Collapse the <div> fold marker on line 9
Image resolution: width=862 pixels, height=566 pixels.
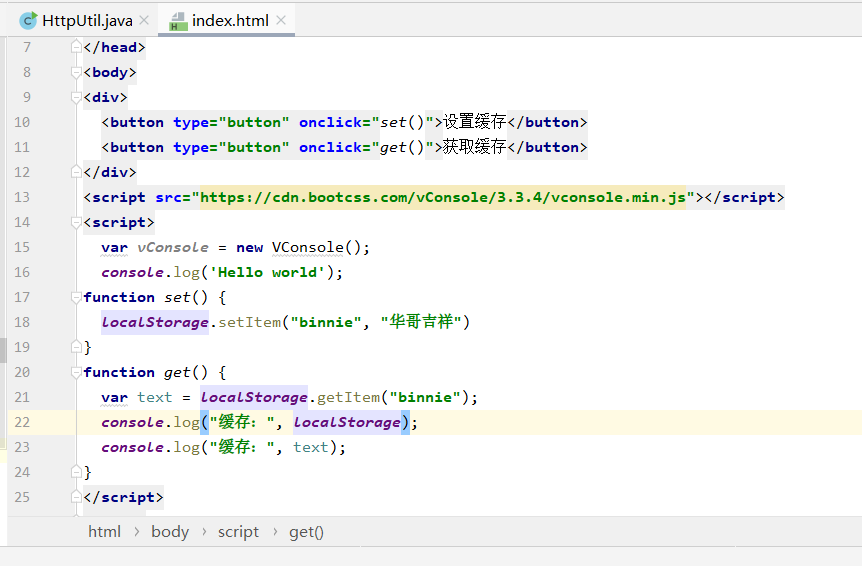(76, 97)
